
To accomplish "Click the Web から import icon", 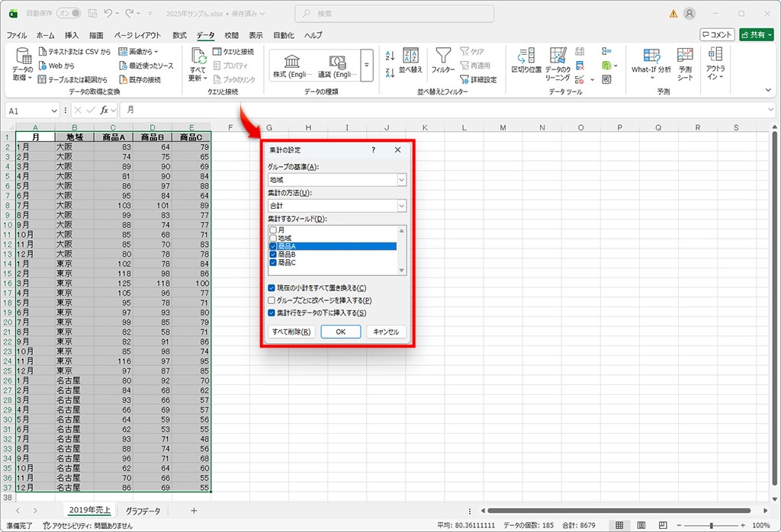I will pyautogui.click(x=57, y=66).
